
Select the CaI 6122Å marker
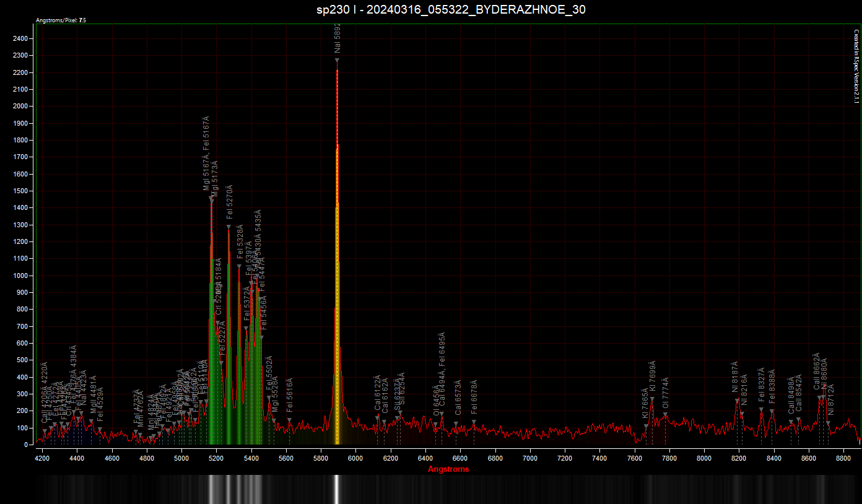coord(378,418)
